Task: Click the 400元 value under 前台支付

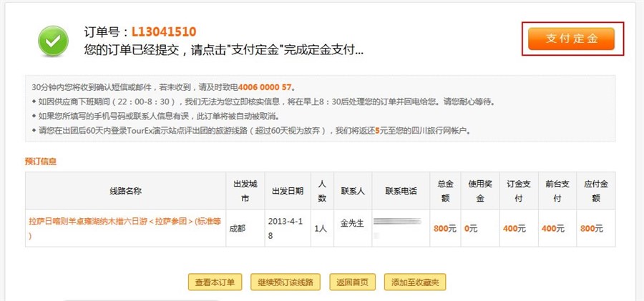Action: pos(553,228)
